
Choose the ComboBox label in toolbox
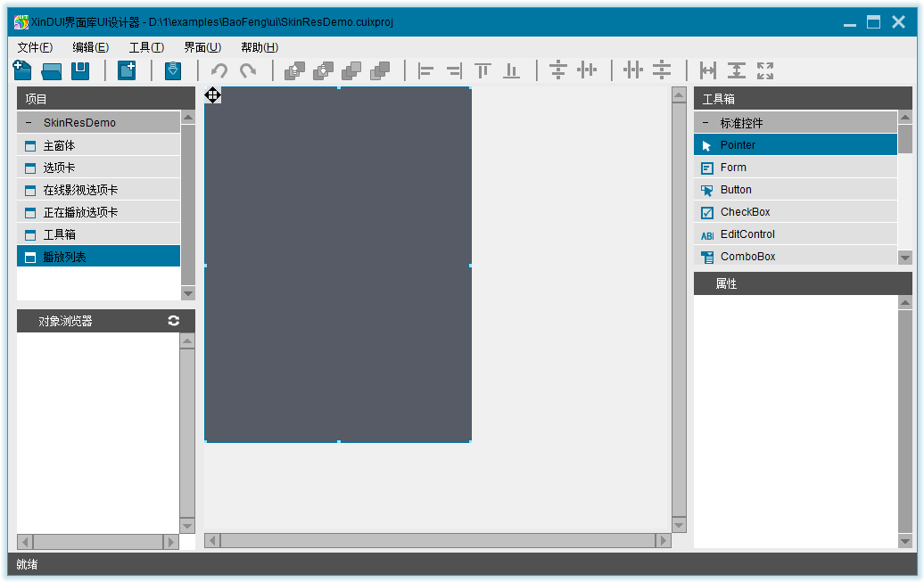tap(747, 257)
